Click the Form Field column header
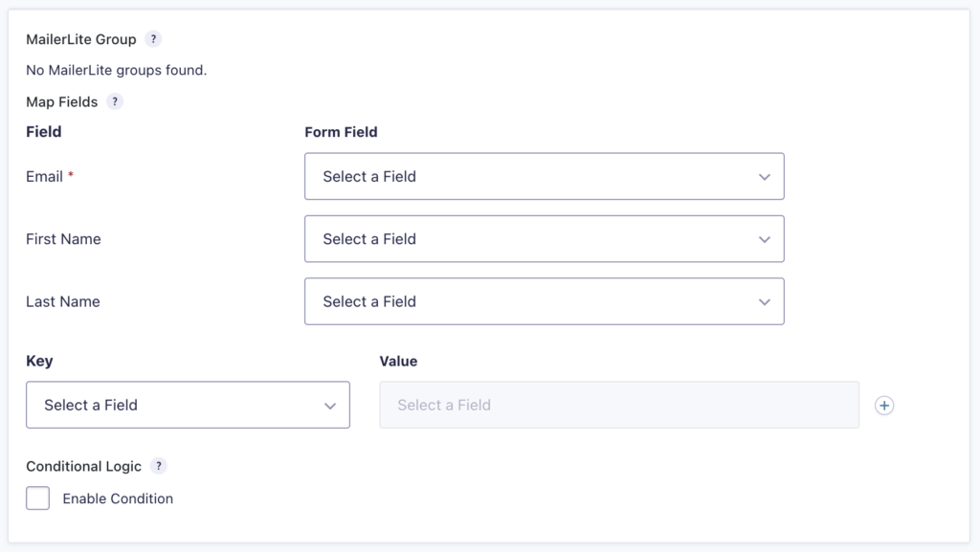Image resolution: width=980 pixels, height=552 pixels. [340, 131]
